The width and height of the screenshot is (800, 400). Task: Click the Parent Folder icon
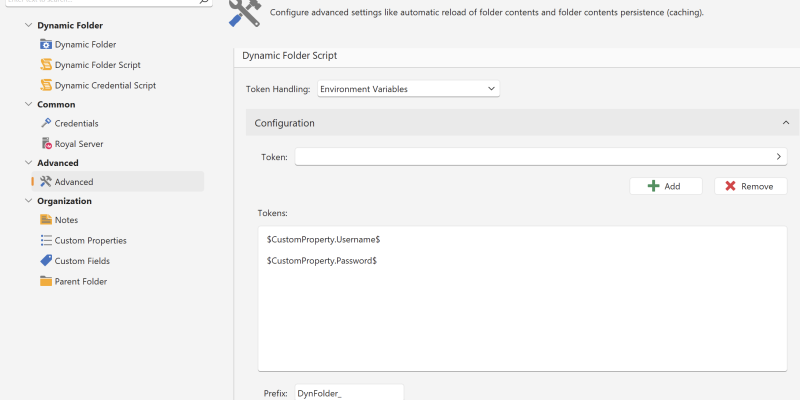coord(46,282)
